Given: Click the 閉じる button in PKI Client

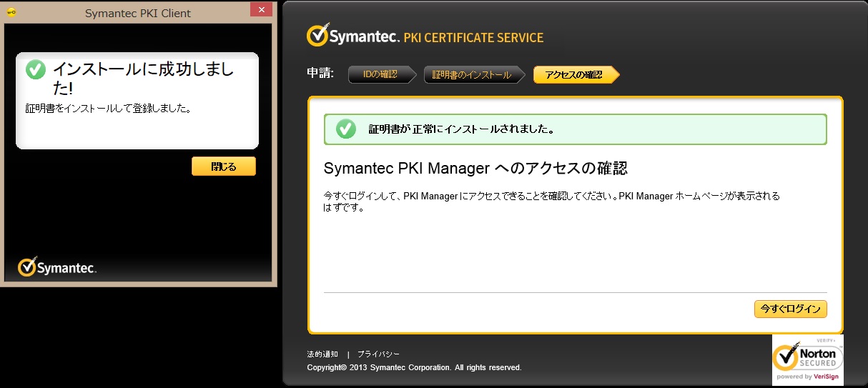Looking at the screenshot, I should [x=224, y=166].
